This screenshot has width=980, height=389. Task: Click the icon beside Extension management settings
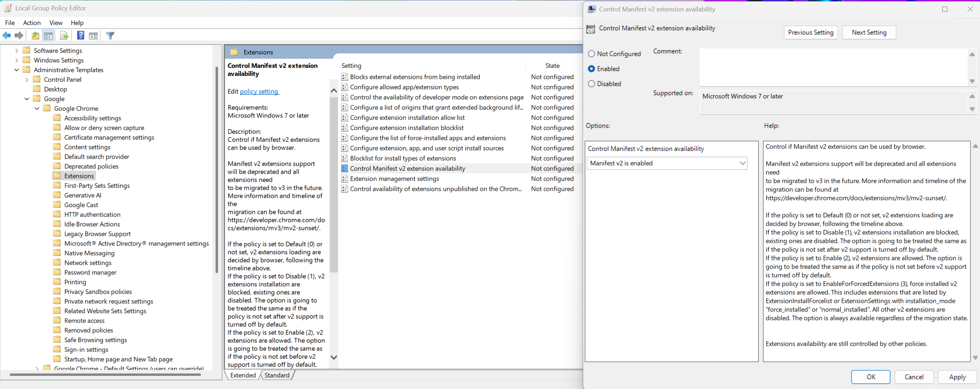(x=345, y=179)
